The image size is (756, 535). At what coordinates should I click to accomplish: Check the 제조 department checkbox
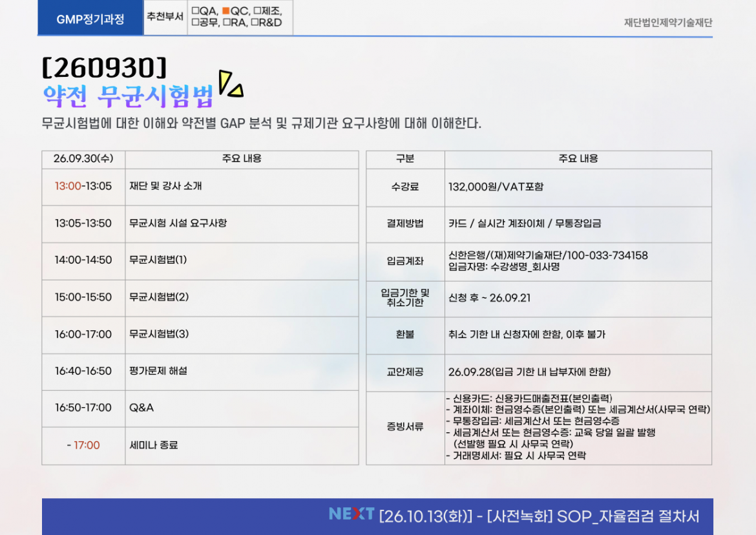coord(258,11)
